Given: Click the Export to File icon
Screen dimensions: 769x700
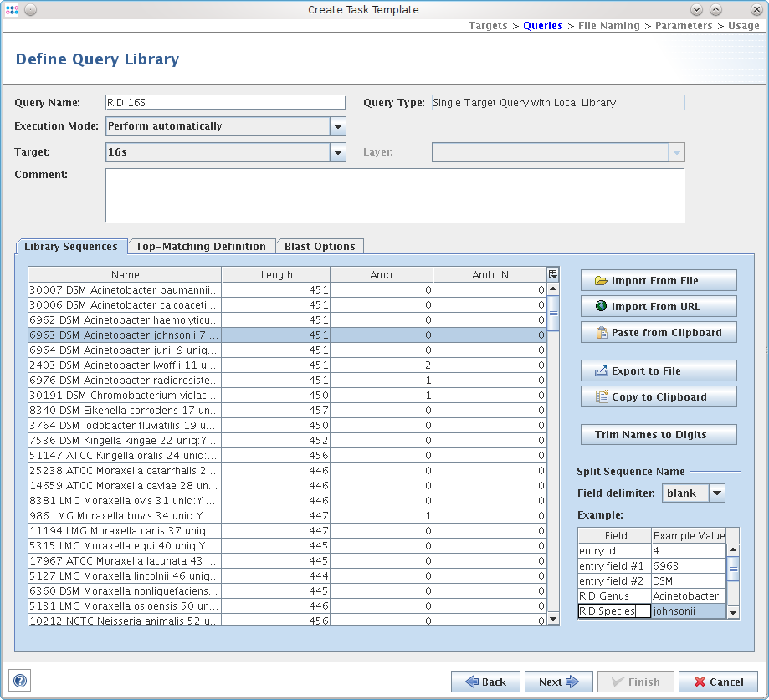Looking at the screenshot, I should pyautogui.click(x=601, y=371).
